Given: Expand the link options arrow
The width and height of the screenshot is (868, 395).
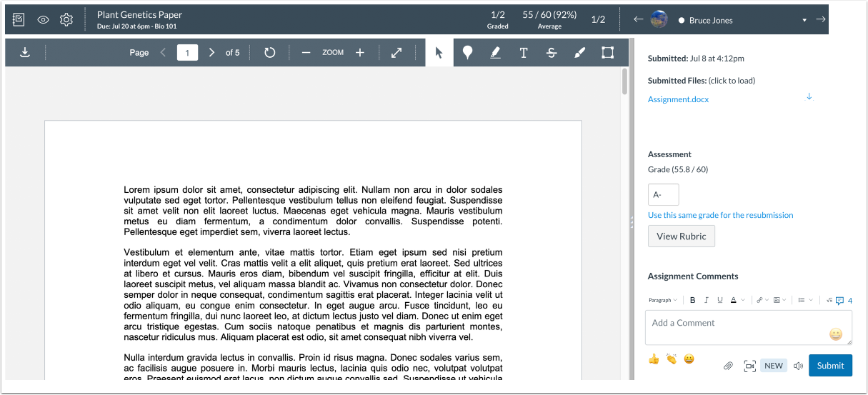Looking at the screenshot, I should (767, 300).
